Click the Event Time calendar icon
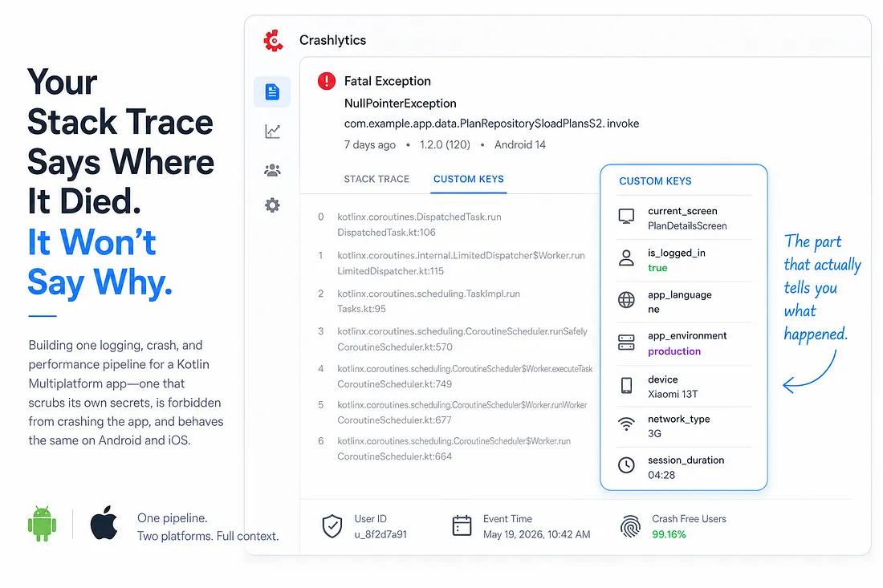The height and width of the screenshot is (588, 883). point(462,525)
